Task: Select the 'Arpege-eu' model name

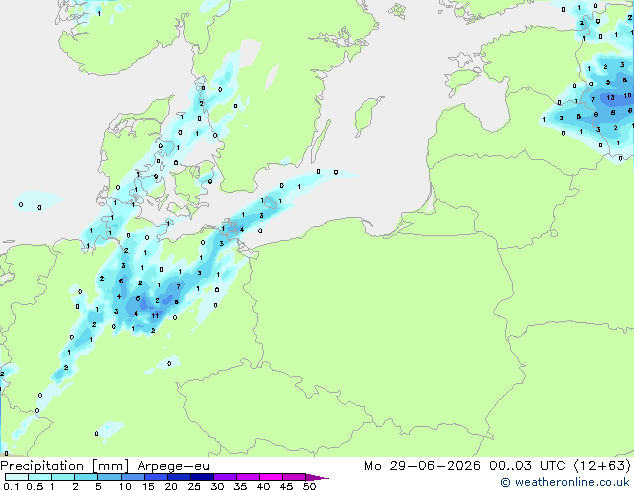Action: pyautogui.click(x=173, y=466)
